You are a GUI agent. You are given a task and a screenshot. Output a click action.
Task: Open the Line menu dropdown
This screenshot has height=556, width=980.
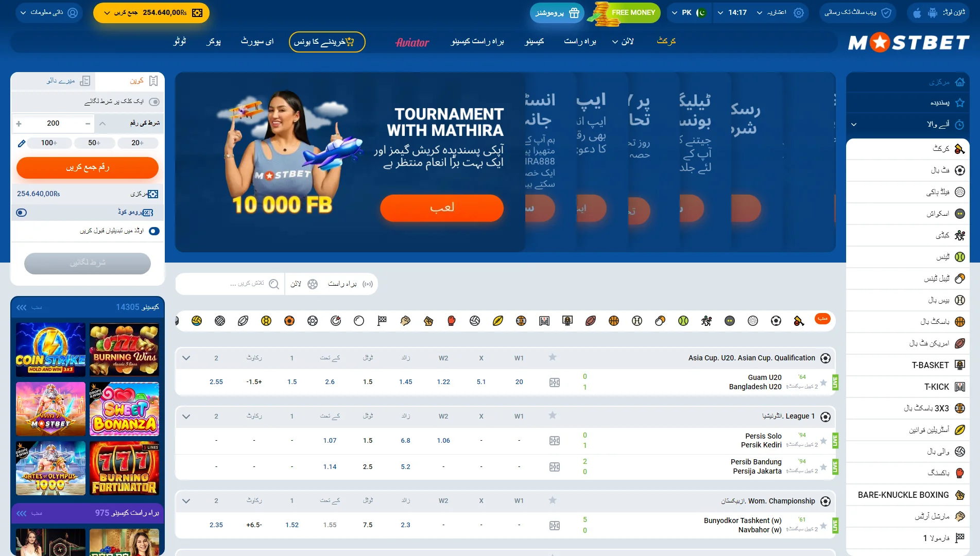pos(623,42)
